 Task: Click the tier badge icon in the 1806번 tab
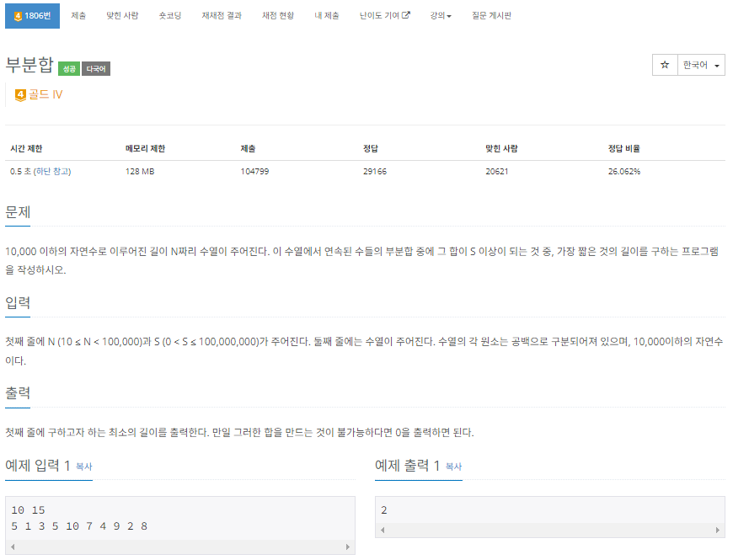point(18,16)
